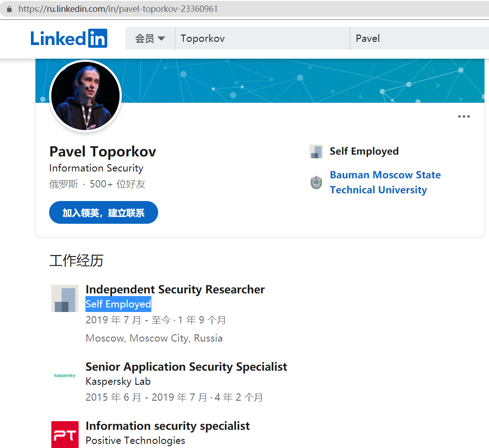The width and height of the screenshot is (489, 448).
Task: Click the Information security specialist title
Action: click(168, 426)
